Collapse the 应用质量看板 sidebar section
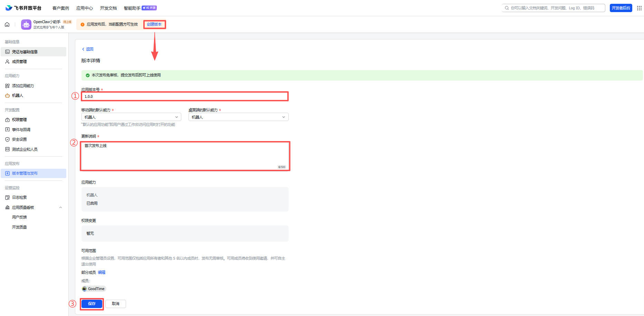This screenshot has width=644, height=316. click(60, 208)
